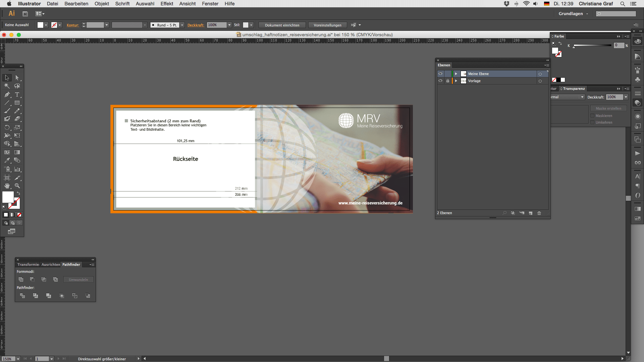The image size is (644, 362).
Task: Select the Rectangle tool
Action: tap(17, 103)
